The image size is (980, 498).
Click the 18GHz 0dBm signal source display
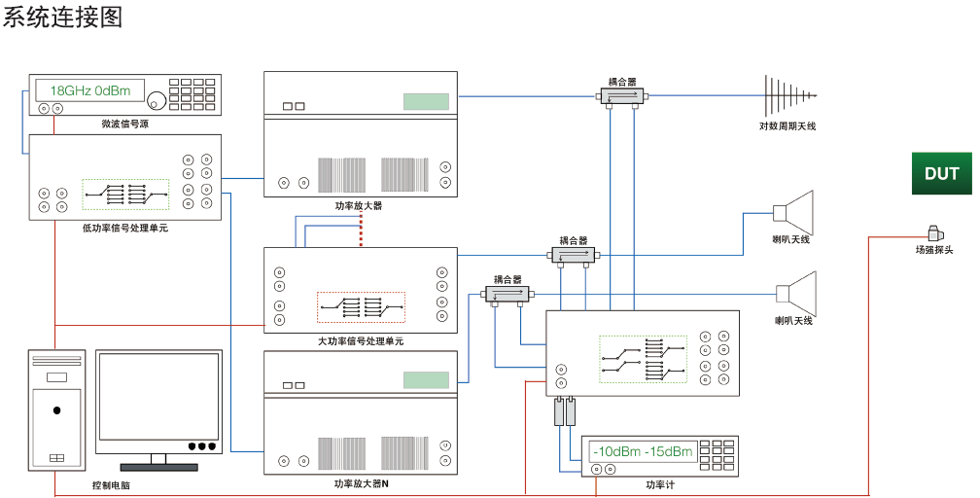coord(90,91)
